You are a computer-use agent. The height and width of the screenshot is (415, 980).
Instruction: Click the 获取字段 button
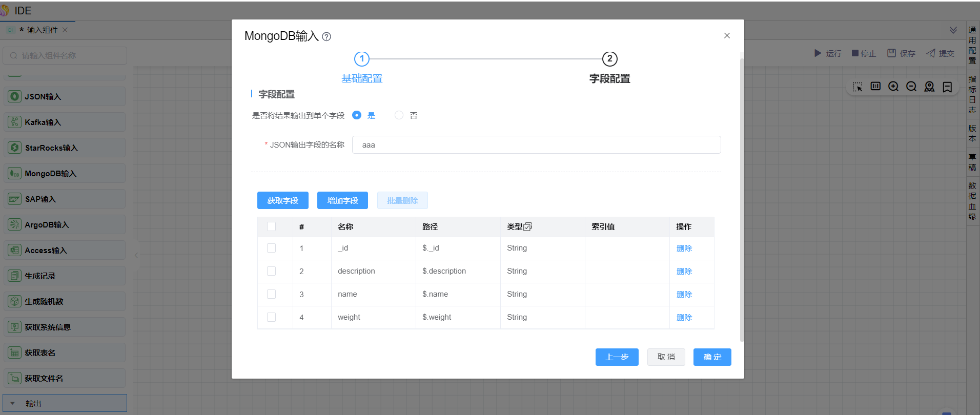tap(282, 200)
